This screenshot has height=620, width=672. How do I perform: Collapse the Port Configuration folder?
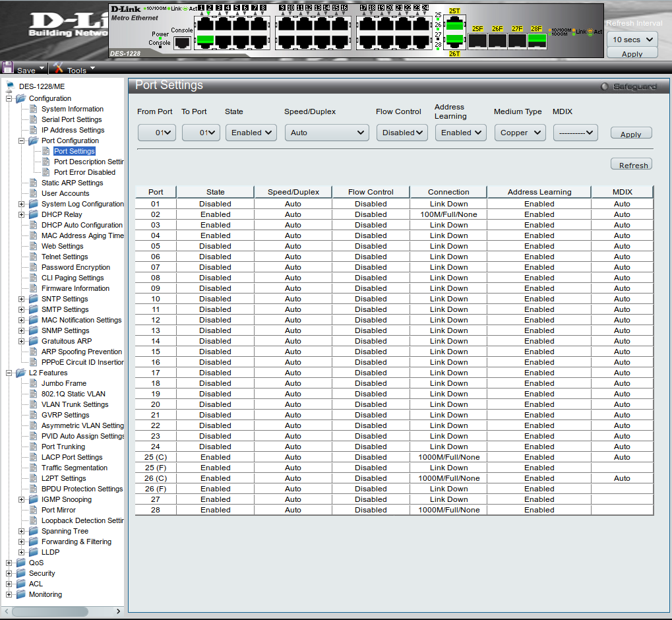coord(22,140)
